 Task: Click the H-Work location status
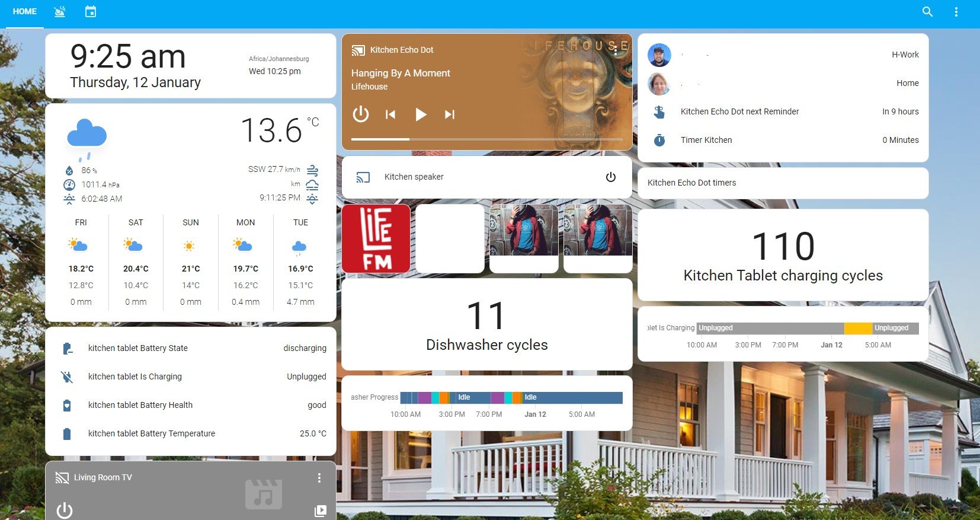pos(905,55)
